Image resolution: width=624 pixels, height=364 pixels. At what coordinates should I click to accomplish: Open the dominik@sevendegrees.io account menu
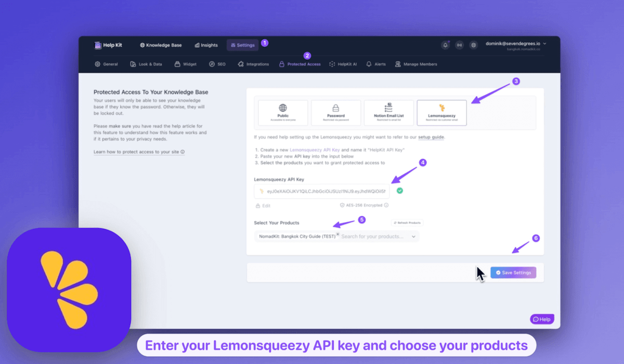[x=515, y=44]
